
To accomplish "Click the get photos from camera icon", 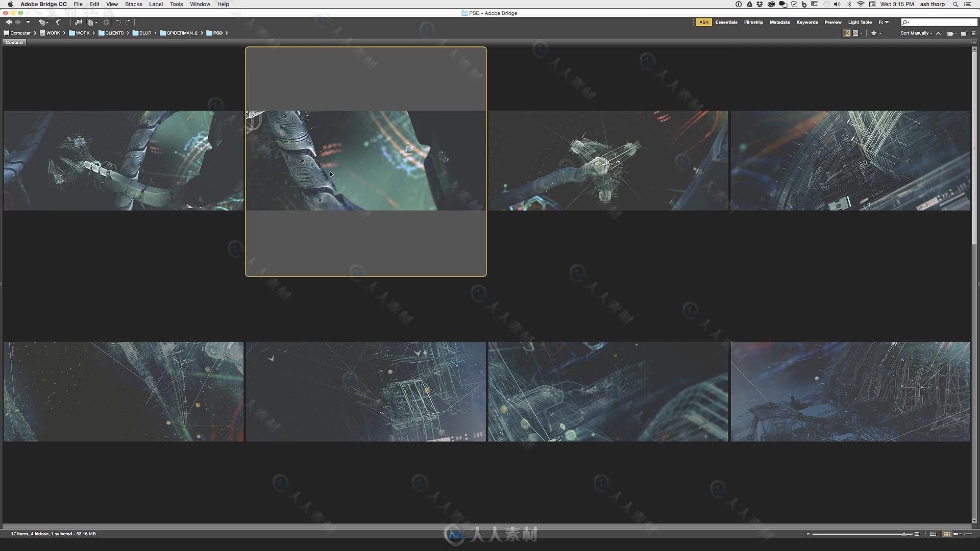I will click(x=78, y=22).
